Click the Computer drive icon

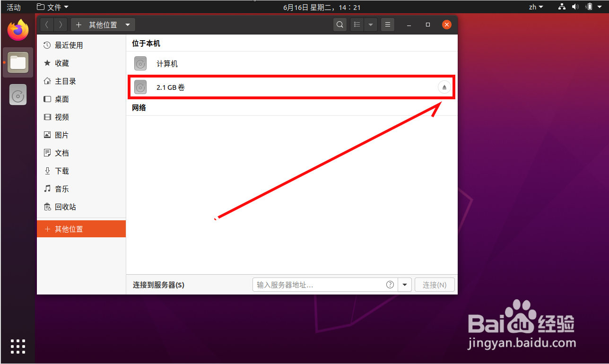click(140, 63)
